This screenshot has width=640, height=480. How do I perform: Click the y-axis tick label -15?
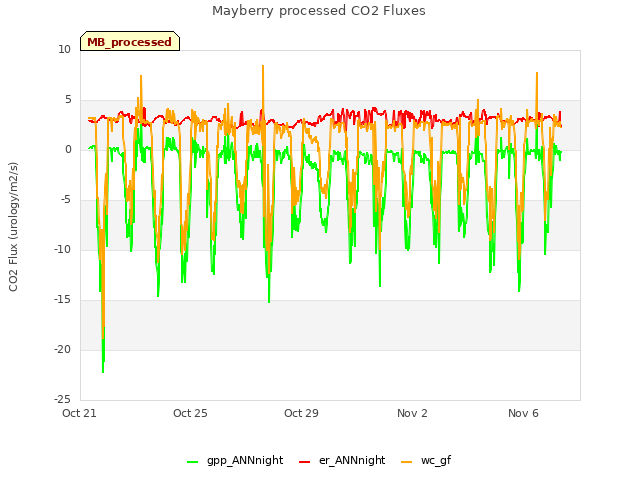coord(62,300)
